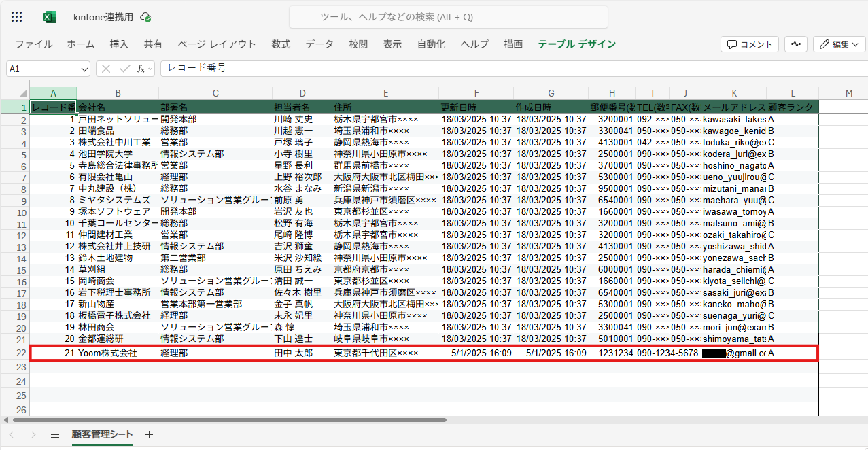
Task: Open the all sheets list icon
Action: (55, 435)
